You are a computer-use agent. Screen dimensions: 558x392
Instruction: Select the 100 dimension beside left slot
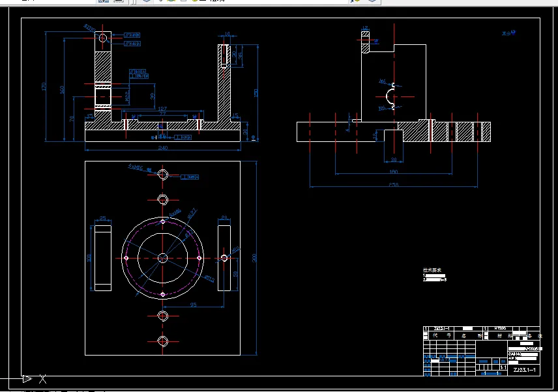pyautogui.click(x=89, y=258)
